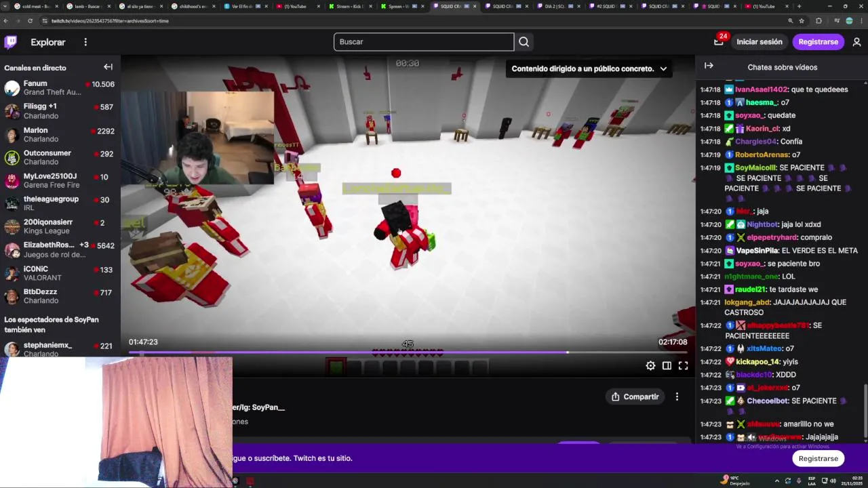Open a new browser tab with plus
This screenshot has height=488, width=868.
click(x=800, y=6)
